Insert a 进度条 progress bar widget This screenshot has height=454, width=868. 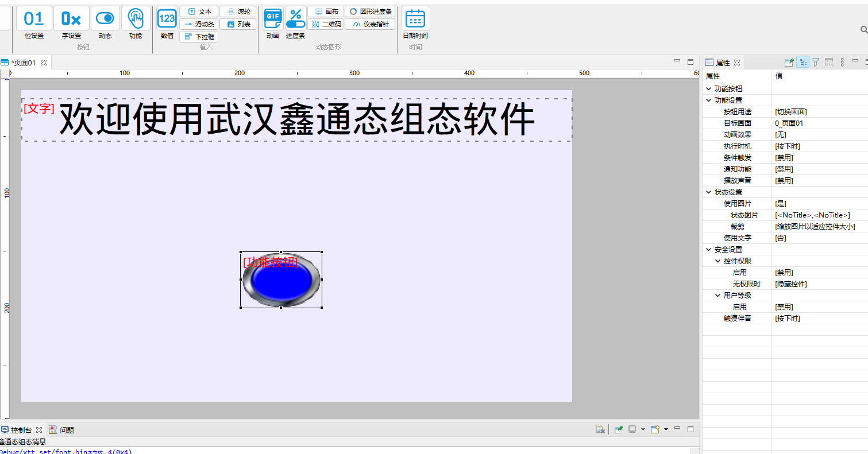(295, 23)
